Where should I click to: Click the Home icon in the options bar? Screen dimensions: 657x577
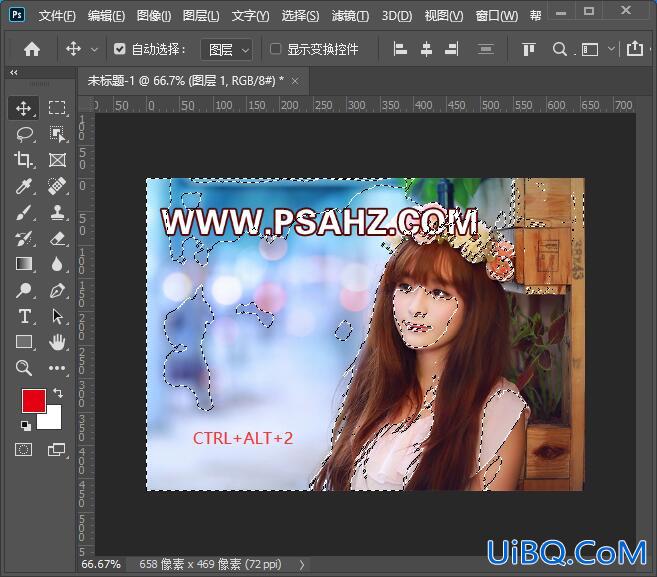[32, 49]
